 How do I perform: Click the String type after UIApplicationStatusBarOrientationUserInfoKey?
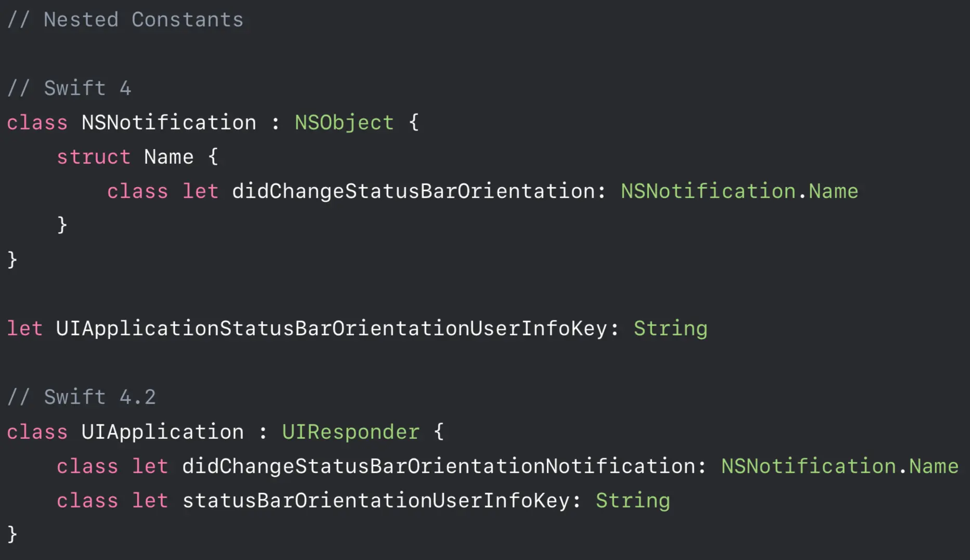[x=670, y=329]
